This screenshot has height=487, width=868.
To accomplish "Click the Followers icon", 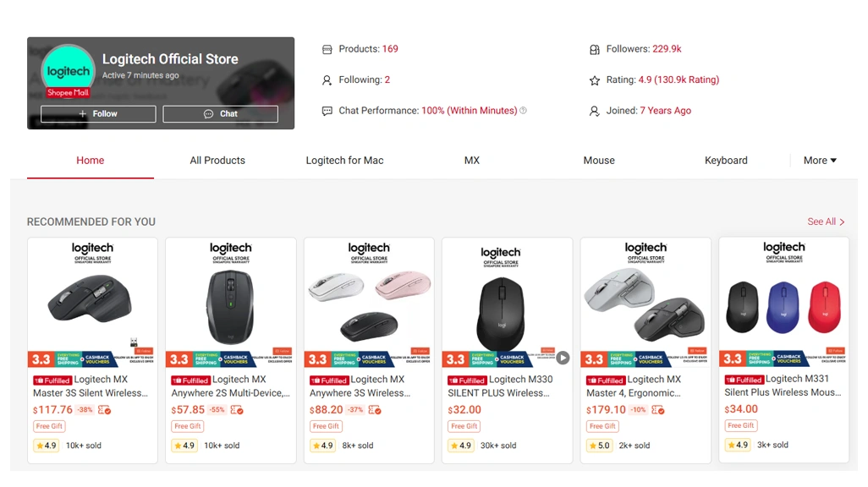I will pyautogui.click(x=595, y=48).
